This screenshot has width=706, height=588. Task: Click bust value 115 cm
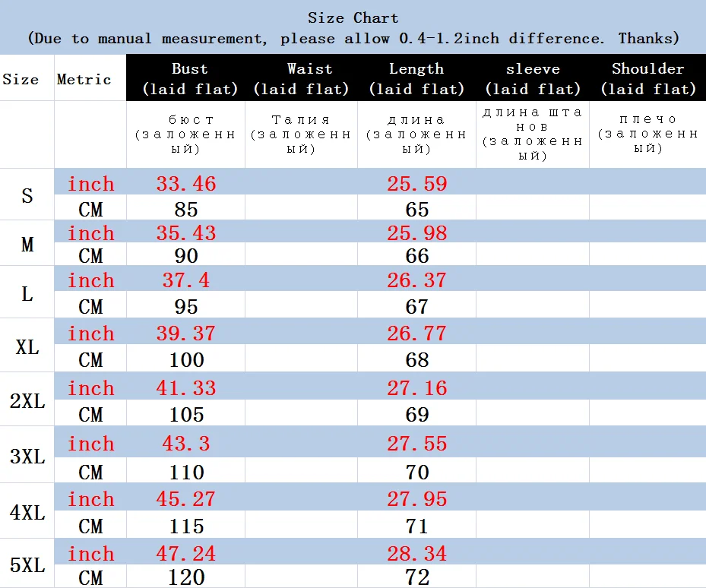pos(186,526)
